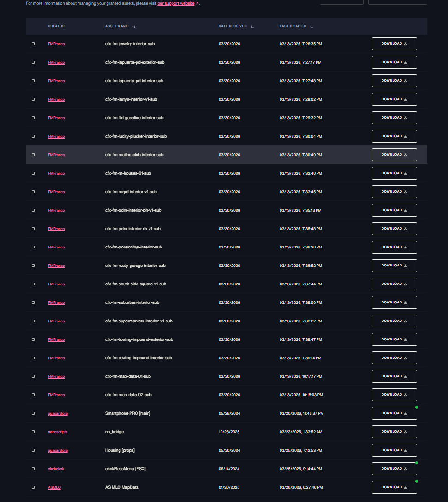Image resolution: width=448 pixels, height=502 pixels.
Task: Click timestamp 03/26/2026, 6:27:46 PM
Action: coord(301,487)
